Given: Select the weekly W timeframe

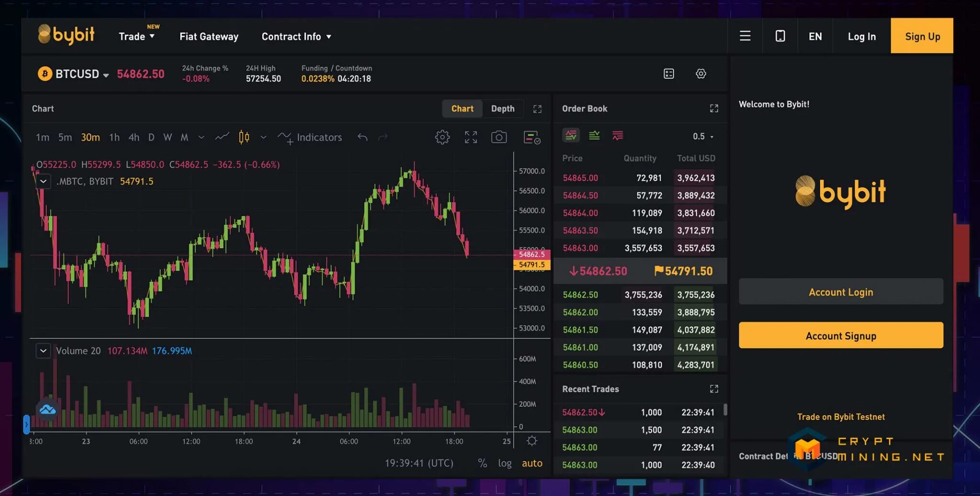Looking at the screenshot, I should click(167, 137).
